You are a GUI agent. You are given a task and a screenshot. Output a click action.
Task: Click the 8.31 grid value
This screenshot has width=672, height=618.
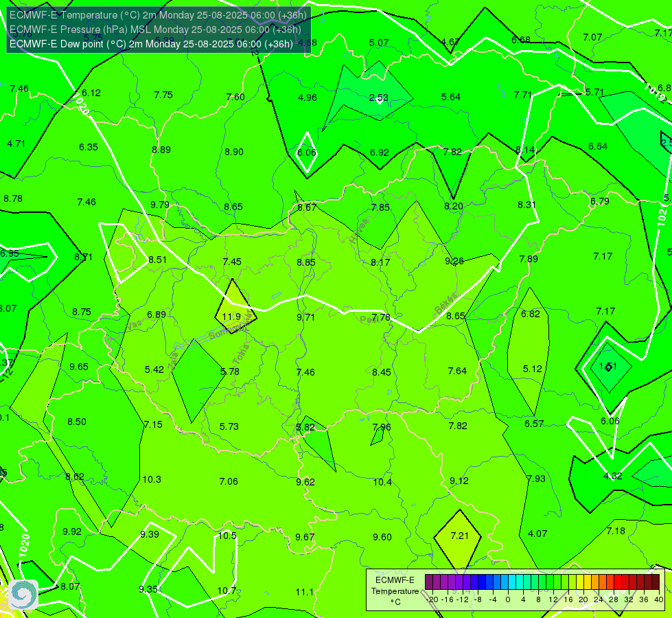[526, 205]
